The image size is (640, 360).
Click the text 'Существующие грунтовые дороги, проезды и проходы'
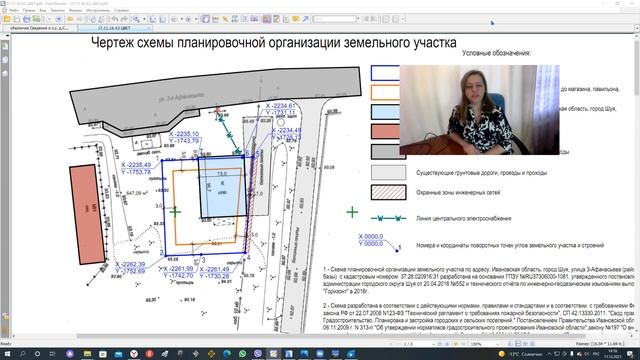[x=481, y=173]
